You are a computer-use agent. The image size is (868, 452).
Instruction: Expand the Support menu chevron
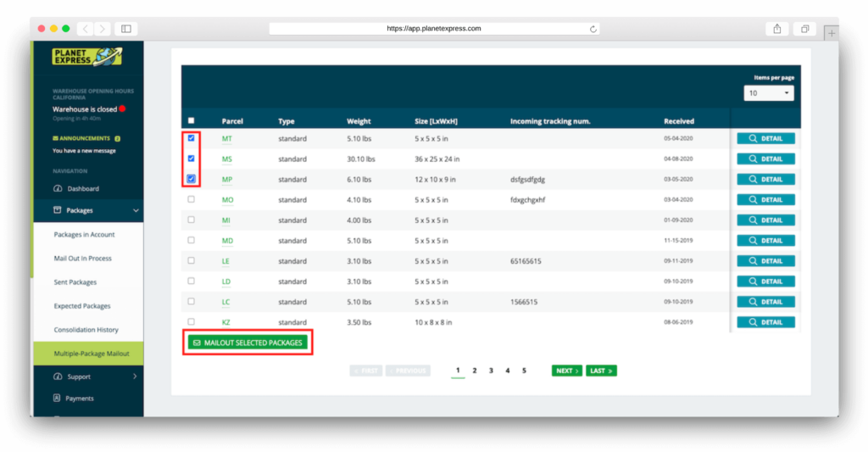135,377
